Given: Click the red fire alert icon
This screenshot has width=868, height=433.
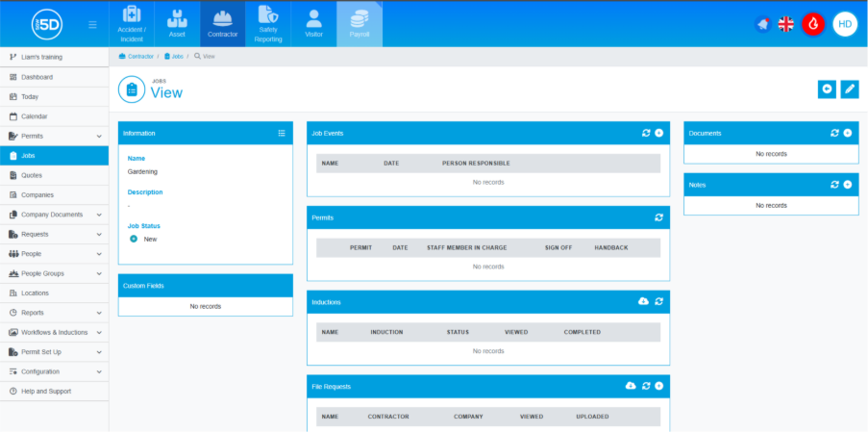Looking at the screenshot, I should [x=813, y=24].
